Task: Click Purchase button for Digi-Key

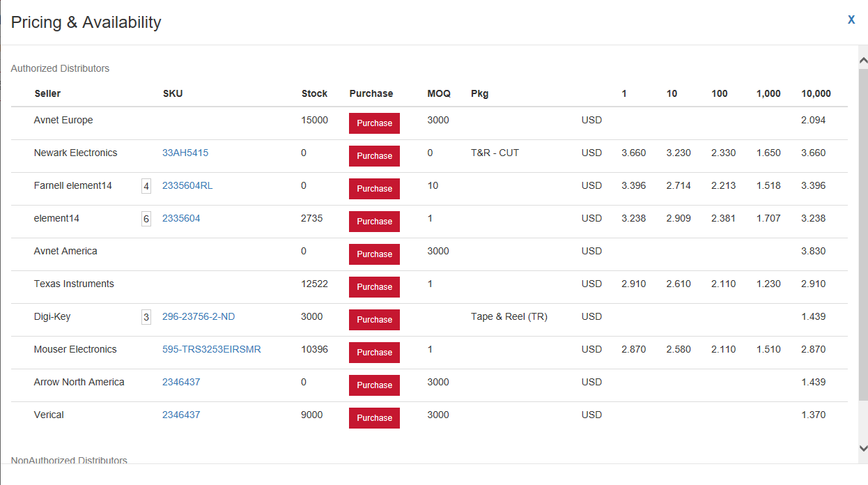Action: click(x=374, y=320)
